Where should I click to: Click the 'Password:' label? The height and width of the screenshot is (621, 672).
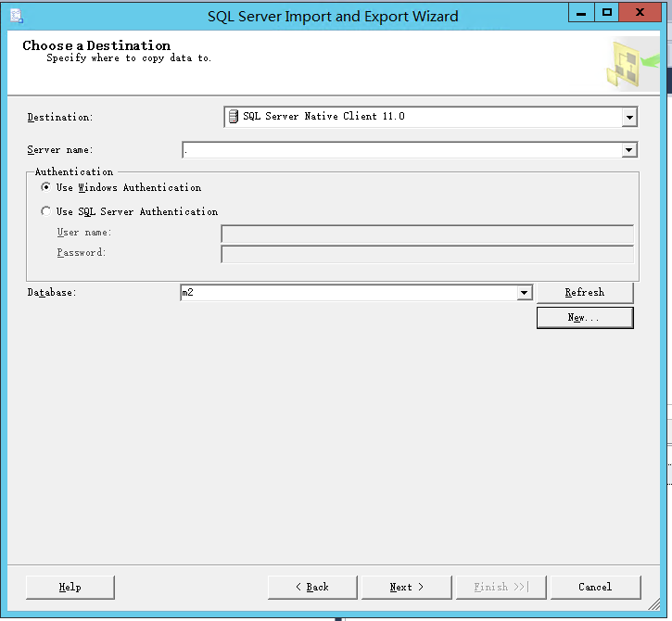82,252
